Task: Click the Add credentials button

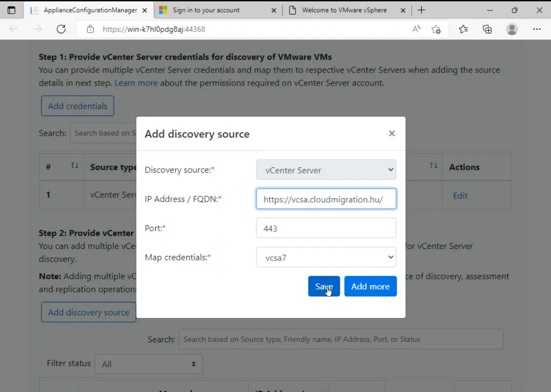Action: coord(77,106)
